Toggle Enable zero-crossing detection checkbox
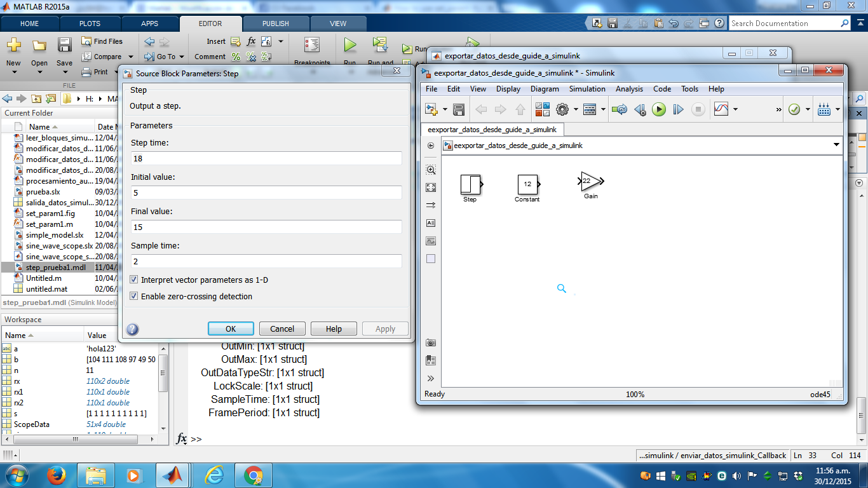 [133, 296]
